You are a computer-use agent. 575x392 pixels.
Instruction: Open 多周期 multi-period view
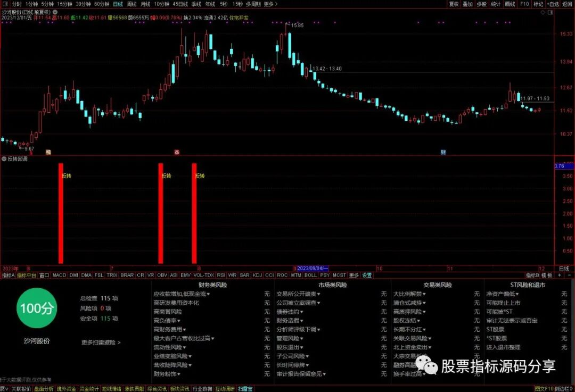pyautogui.click(x=253, y=4)
